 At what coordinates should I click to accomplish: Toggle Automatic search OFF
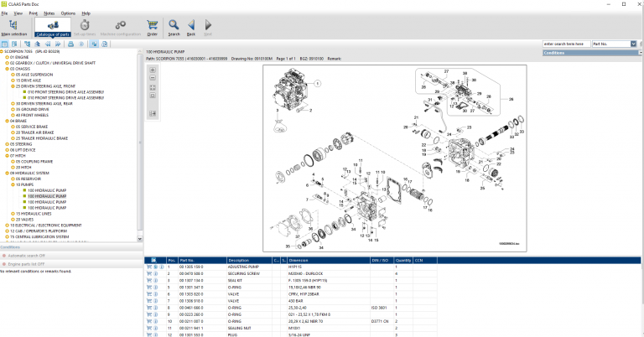click(26, 255)
